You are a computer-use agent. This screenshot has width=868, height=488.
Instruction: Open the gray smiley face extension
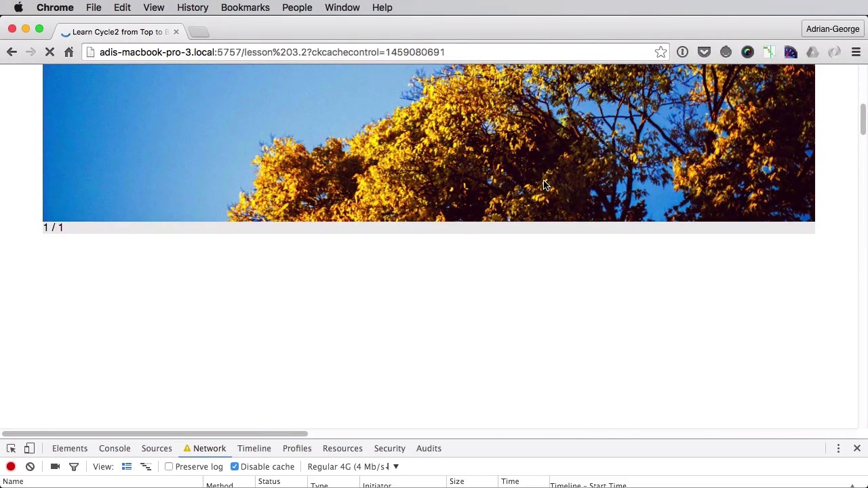click(726, 52)
